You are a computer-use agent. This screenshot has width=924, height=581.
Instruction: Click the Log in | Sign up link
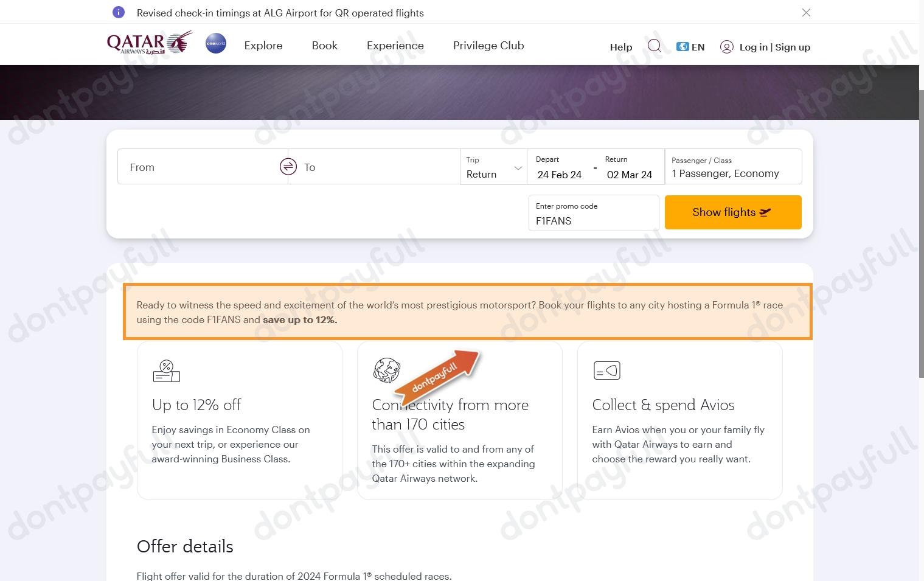tap(775, 46)
